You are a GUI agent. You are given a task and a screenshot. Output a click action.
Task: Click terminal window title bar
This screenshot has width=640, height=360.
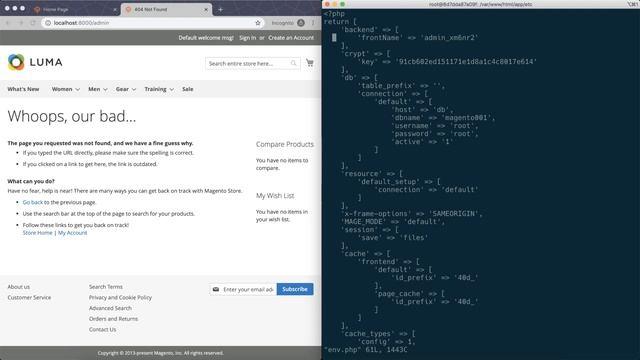[481, 4]
